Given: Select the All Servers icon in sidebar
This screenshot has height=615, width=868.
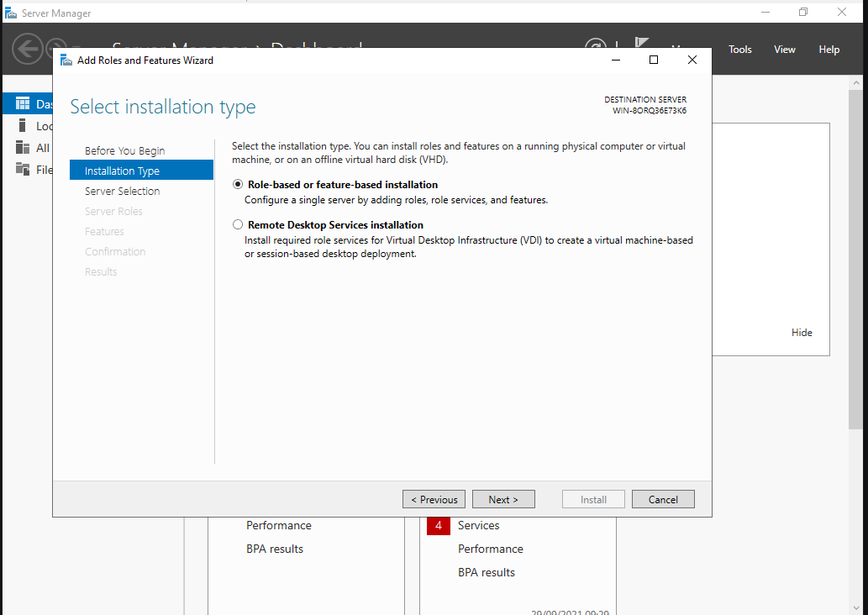Looking at the screenshot, I should [23, 148].
